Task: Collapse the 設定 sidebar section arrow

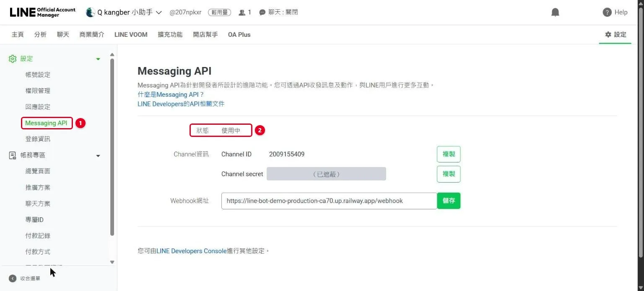Action: (x=98, y=59)
